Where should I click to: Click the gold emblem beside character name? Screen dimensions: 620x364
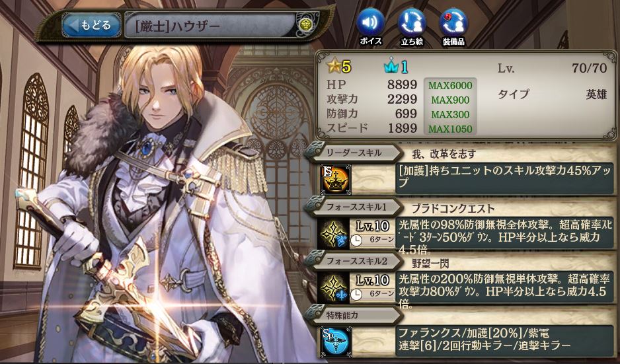[x=305, y=26]
